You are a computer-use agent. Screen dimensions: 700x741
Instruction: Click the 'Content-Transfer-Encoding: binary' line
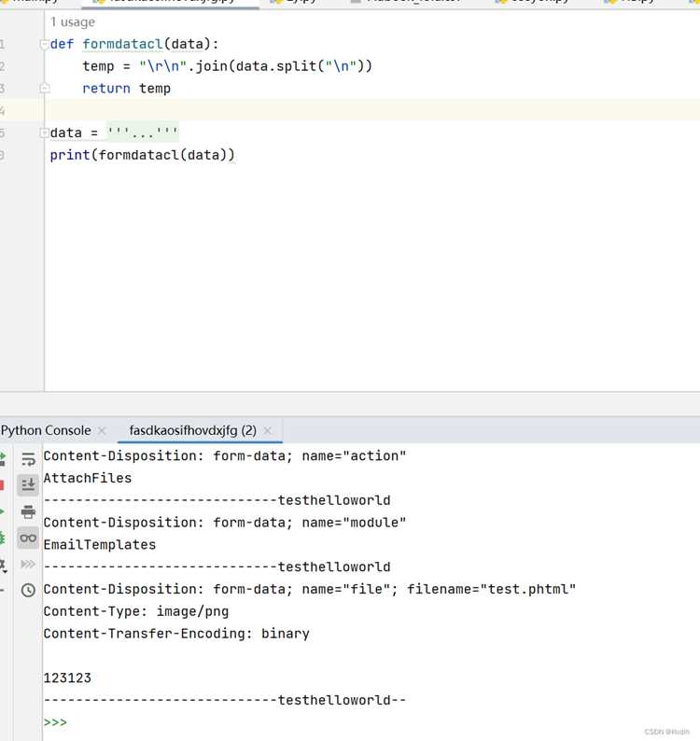coord(176,634)
